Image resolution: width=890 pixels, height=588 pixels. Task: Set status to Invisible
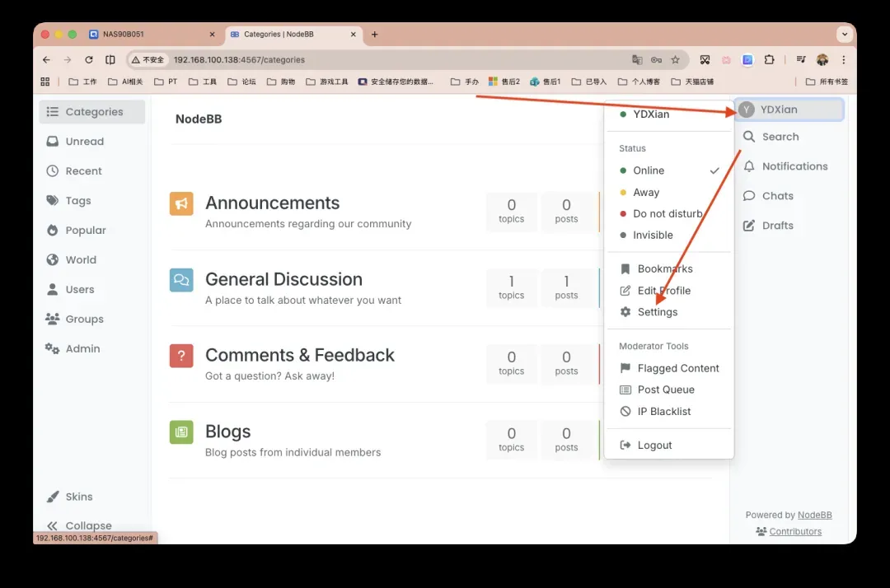(653, 235)
